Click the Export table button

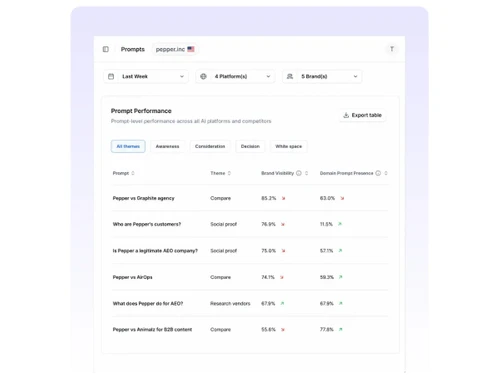(362, 115)
